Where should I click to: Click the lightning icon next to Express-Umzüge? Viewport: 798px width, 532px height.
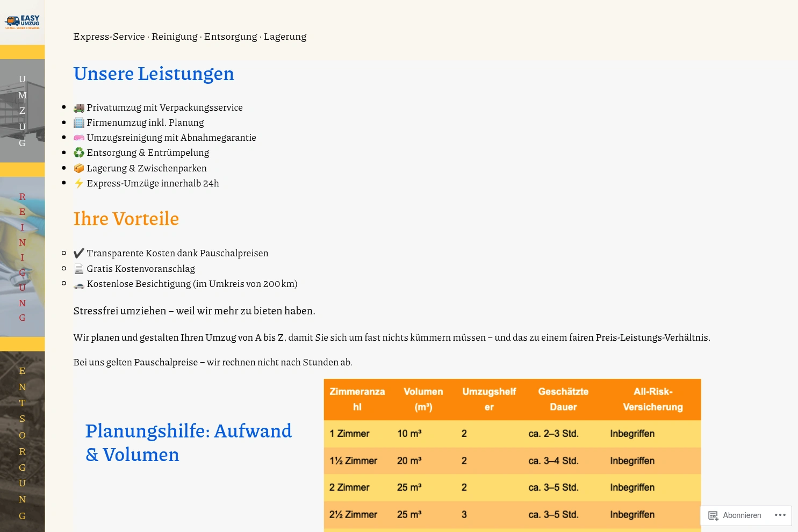(x=79, y=183)
